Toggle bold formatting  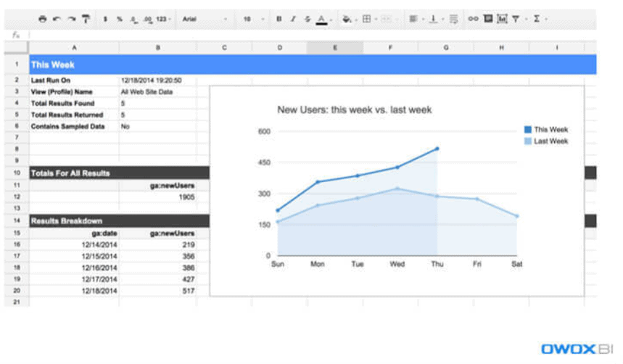[279, 19]
